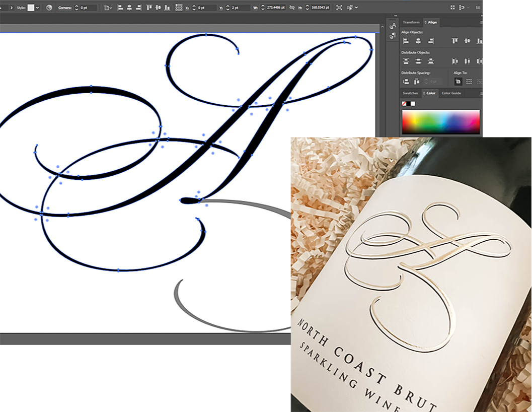Switch to the Transform tab
Viewport: 532px width, 412px height.
(411, 22)
